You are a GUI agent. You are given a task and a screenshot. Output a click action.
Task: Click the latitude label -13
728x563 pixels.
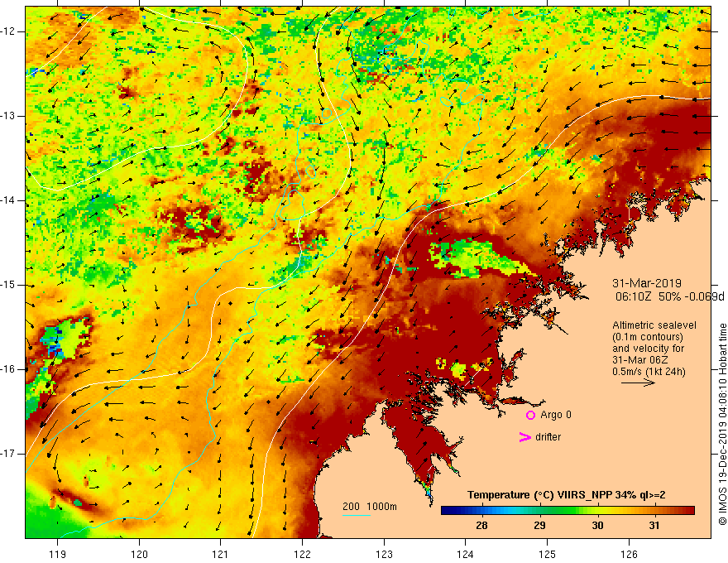[x=8, y=116]
